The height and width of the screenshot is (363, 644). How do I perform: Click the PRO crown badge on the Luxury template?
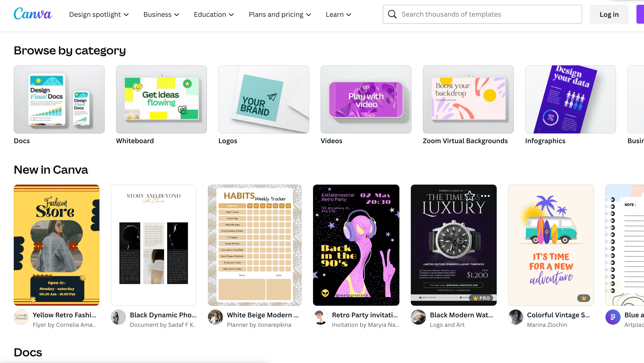click(481, 298)
